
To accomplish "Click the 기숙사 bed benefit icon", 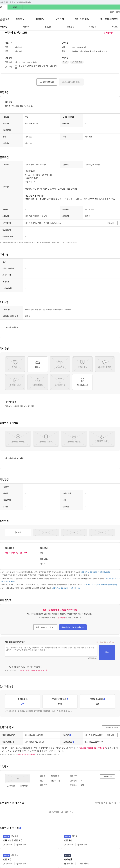I will (x=38, y=364).
